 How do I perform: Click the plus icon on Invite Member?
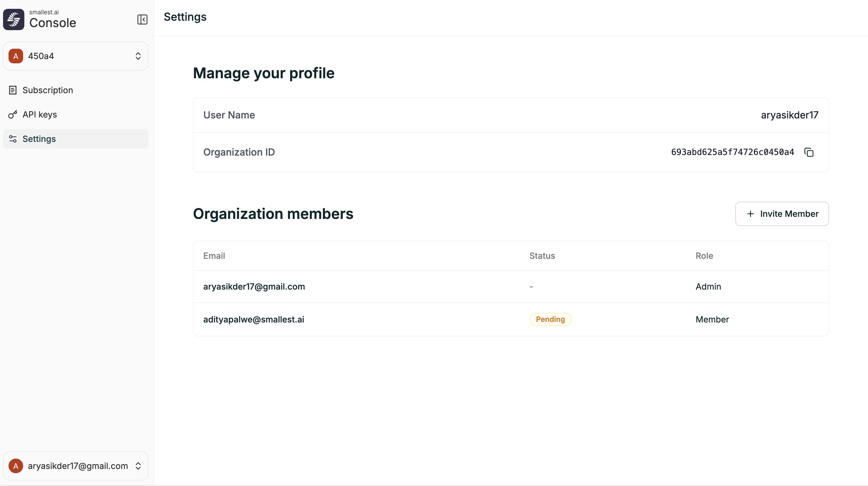(x=750, y=214)
